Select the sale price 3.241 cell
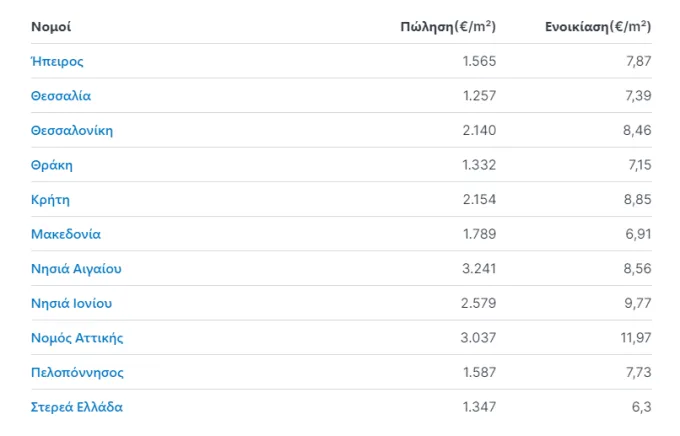The image size is (680, 436). [479, 269]
